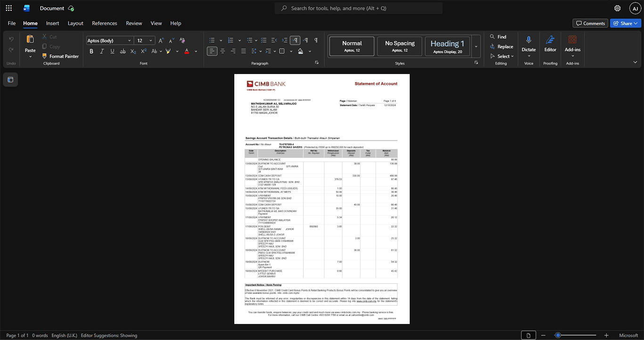Open the Help tab
The width and height of the screenshot is (644, 340).
175,23
